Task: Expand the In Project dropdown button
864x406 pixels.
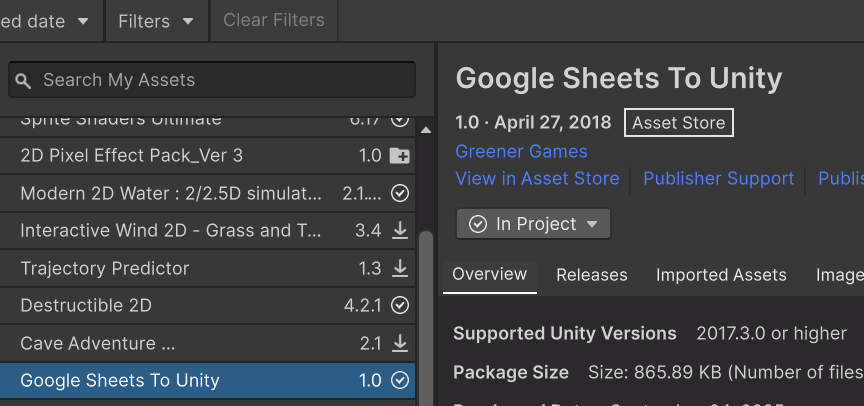Action: pyautogui.click(x=533, y=224)
